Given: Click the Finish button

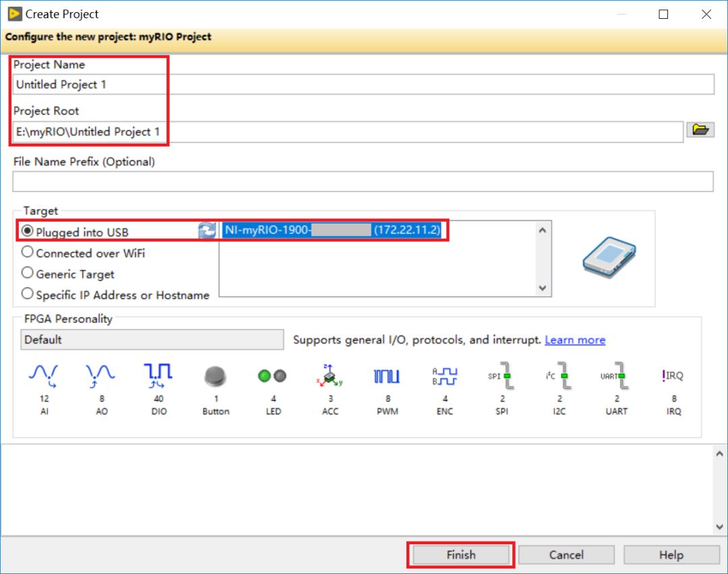Looking at the screenshot, I should (x=460, y=554).
